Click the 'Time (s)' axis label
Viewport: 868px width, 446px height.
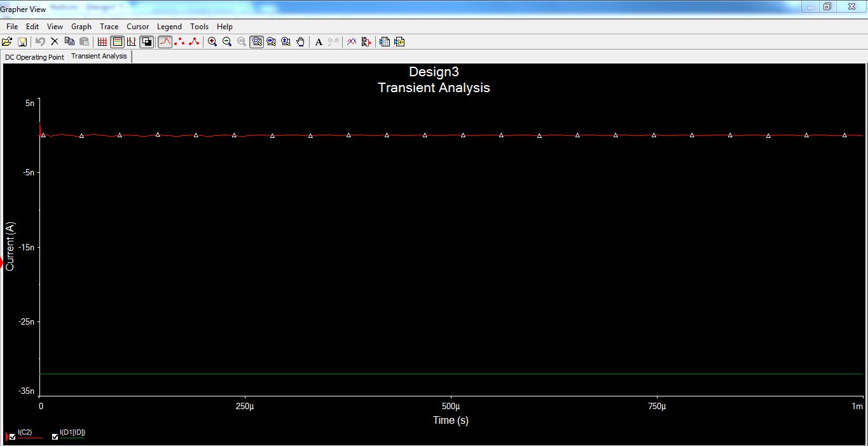pyautogui.click(x=451, y=420)
